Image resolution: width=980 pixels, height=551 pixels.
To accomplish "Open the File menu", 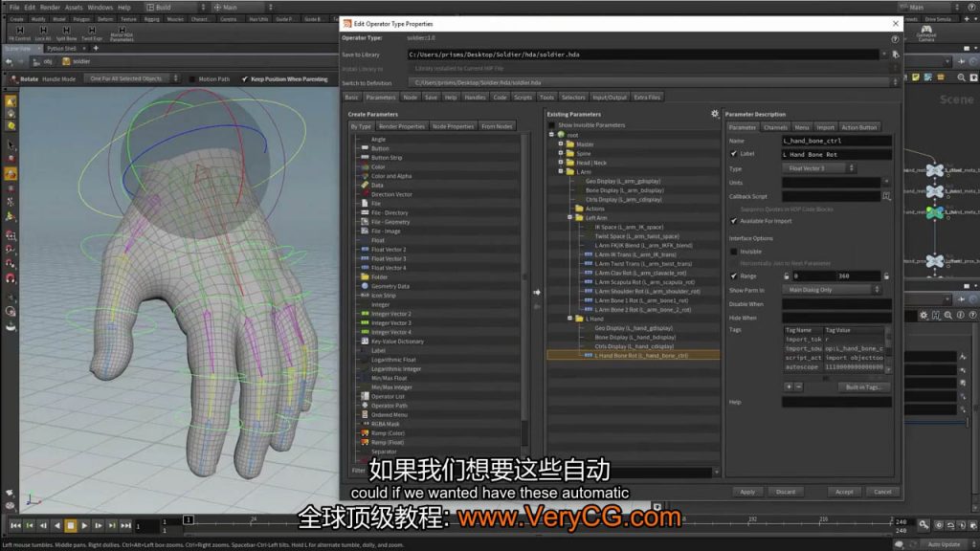I will tap(14, 8).
